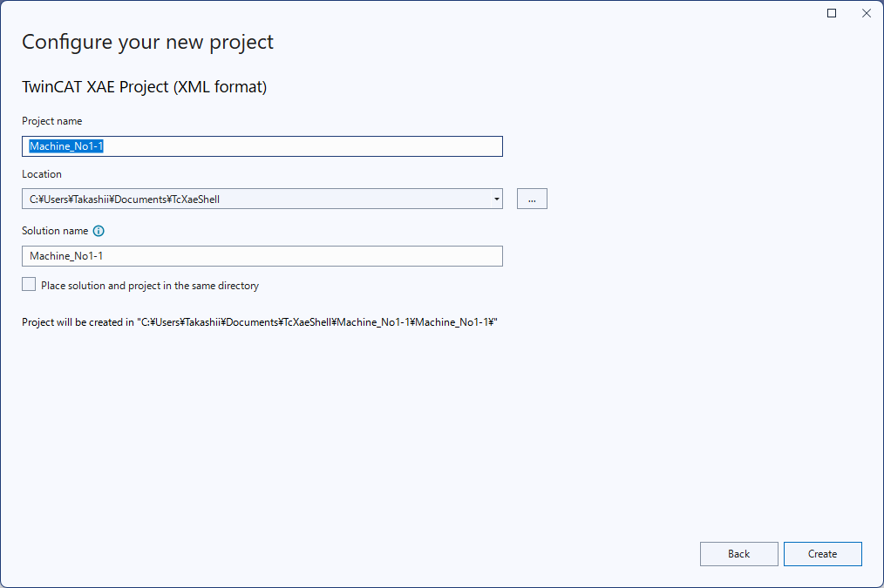Click the highlighted Machine_No1-1 project name text
884x588 pixels.
click(66, 146)
